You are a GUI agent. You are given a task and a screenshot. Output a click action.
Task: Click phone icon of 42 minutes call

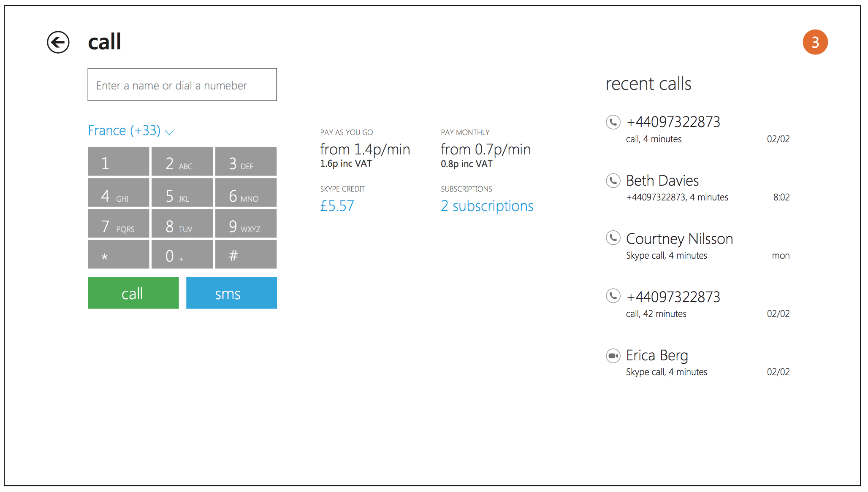613,296
